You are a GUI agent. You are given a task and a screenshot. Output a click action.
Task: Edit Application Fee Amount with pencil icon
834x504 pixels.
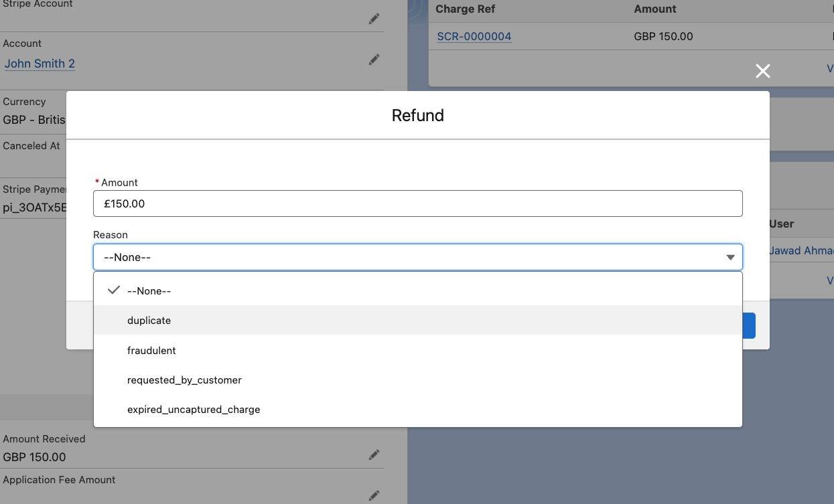coord(374,495)
